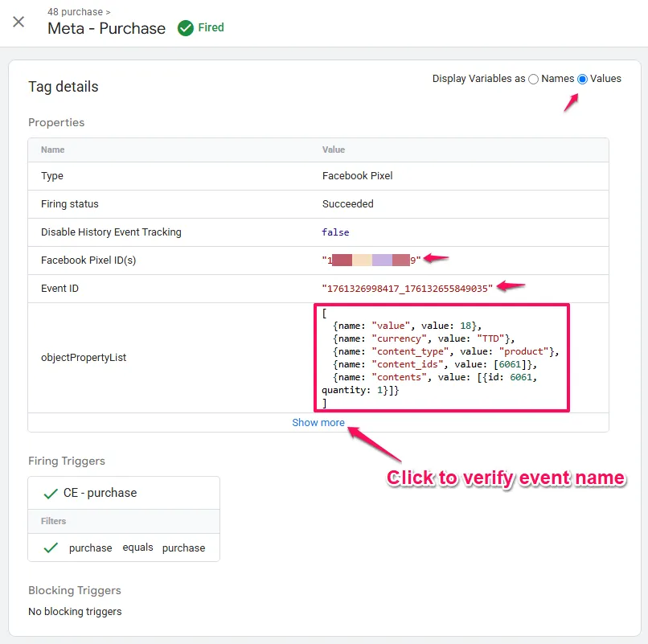648x644 pixels.
Task: Click the Meta - Purchase tag title
Action: tap(106, 28)
